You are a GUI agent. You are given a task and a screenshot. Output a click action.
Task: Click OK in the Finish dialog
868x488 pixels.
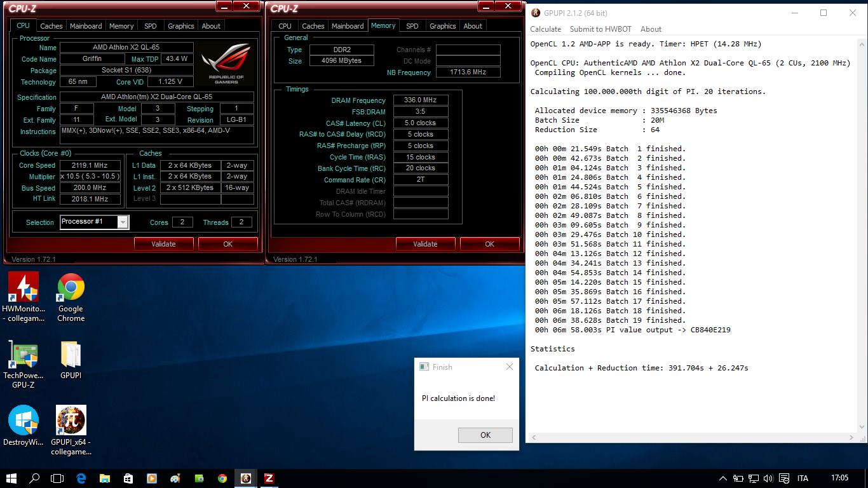[x=485, y=435]
